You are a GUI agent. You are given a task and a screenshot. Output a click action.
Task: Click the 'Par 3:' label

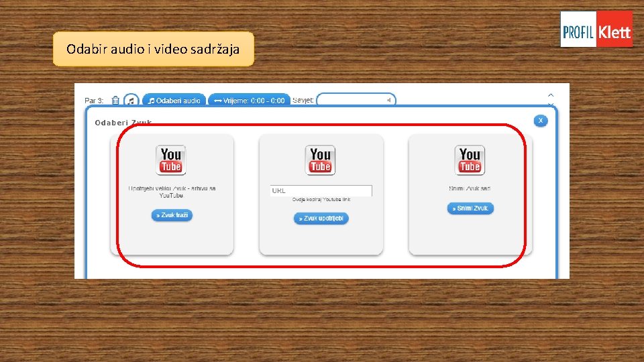click(x=94, y=101)
